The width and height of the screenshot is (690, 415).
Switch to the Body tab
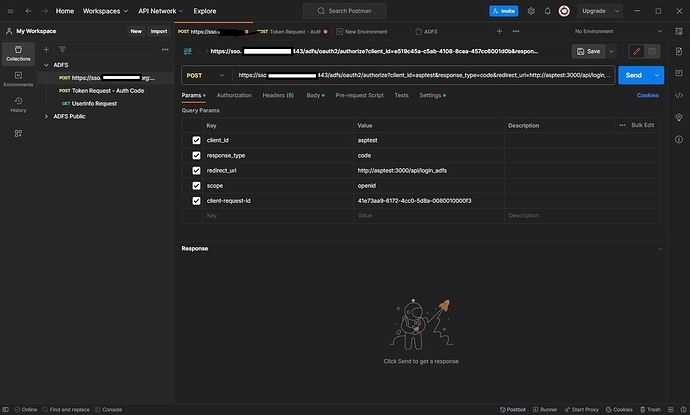tap(315, 95)
